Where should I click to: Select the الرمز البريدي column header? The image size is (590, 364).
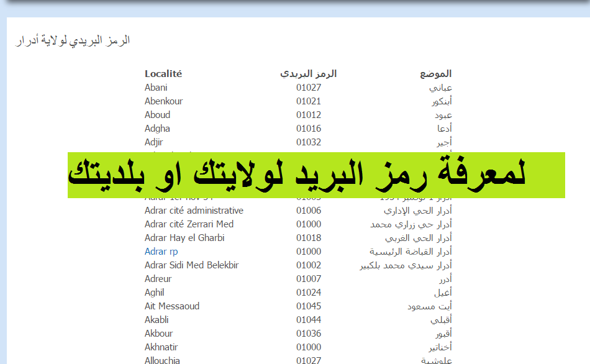coord(309,74)
